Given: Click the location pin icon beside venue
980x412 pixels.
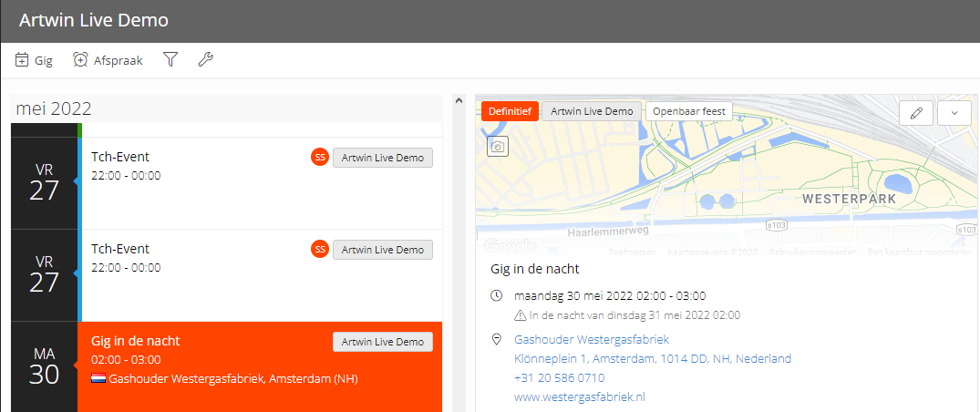Looking at the screenshot, I should pyautogui.click(x=497, y=339).
